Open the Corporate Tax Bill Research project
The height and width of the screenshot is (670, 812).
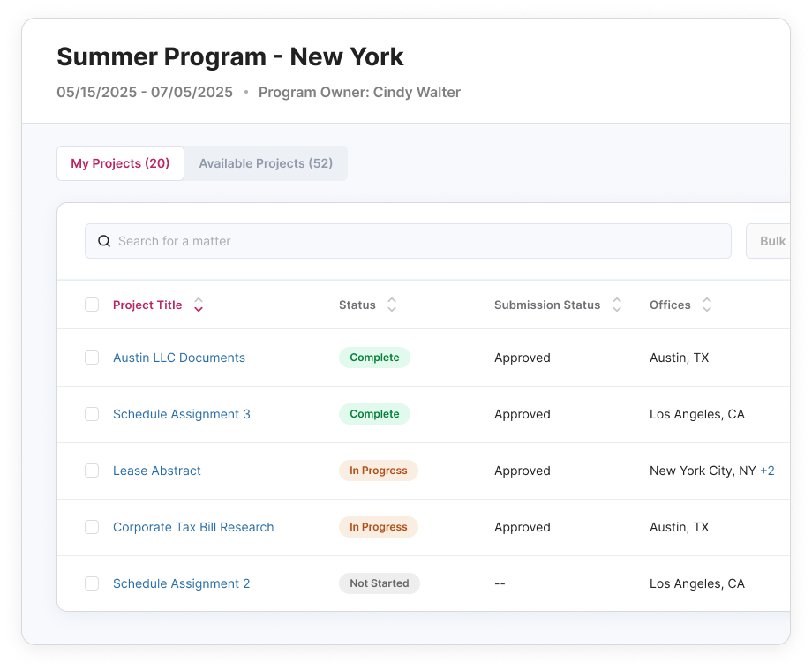[x=193, y=527]
